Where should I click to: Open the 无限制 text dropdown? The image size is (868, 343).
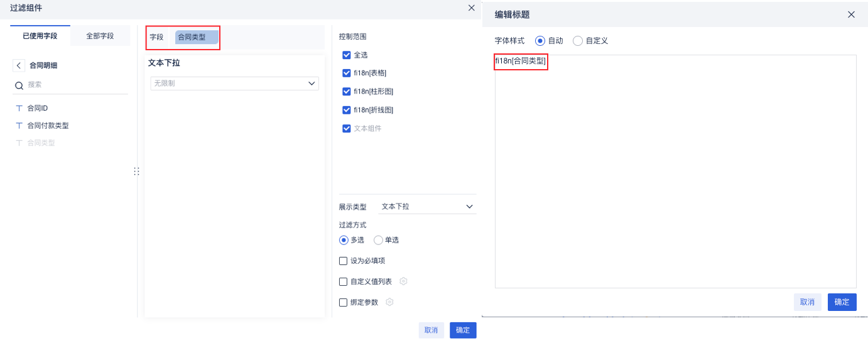coord(234,83)
